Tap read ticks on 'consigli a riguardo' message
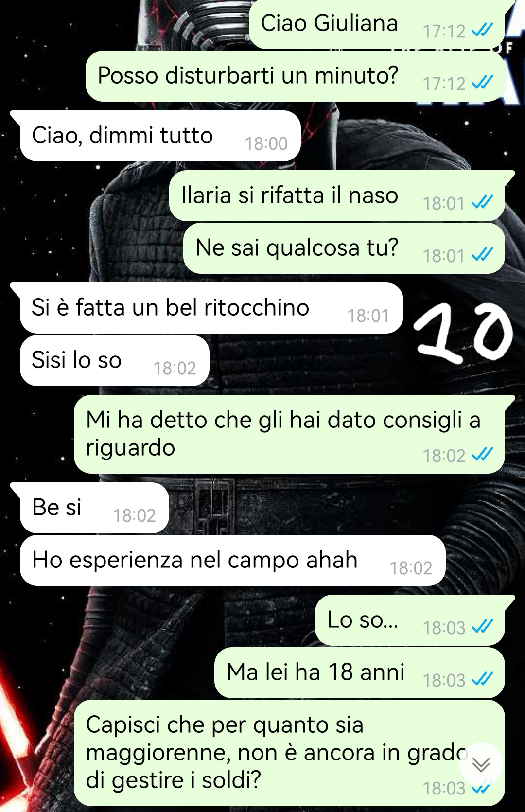 483,455
